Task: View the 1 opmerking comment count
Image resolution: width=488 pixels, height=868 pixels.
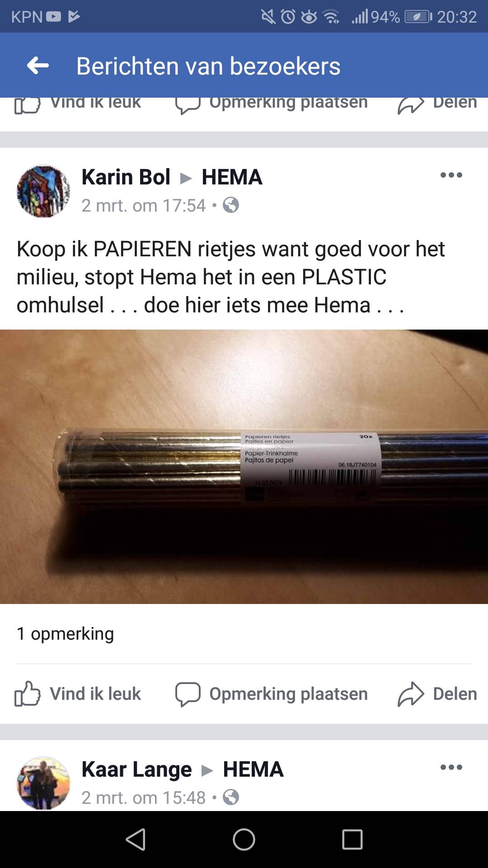Action: (x=65, y=634)
